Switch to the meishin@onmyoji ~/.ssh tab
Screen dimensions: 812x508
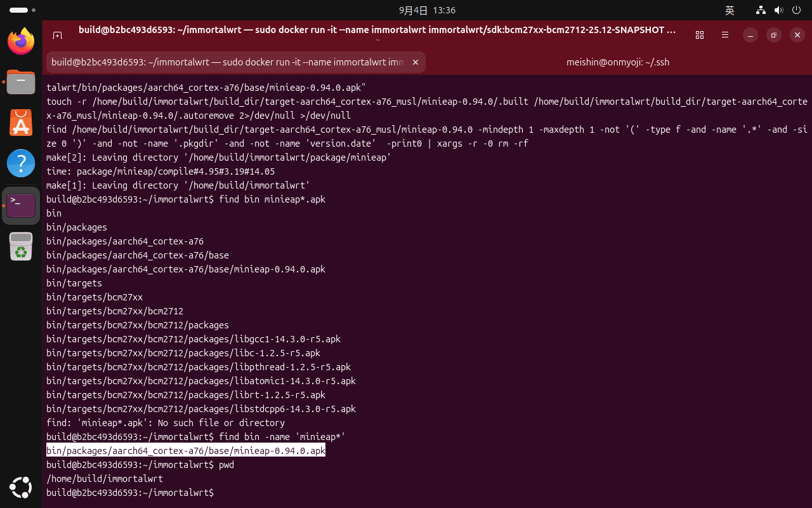click(x=617, y=62)
